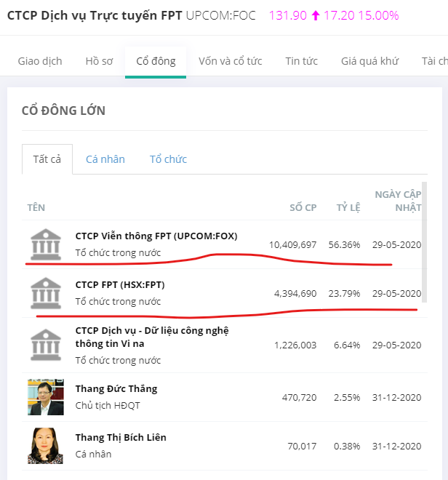
Task: Open the Giao dịch tab
Action: 40,61
